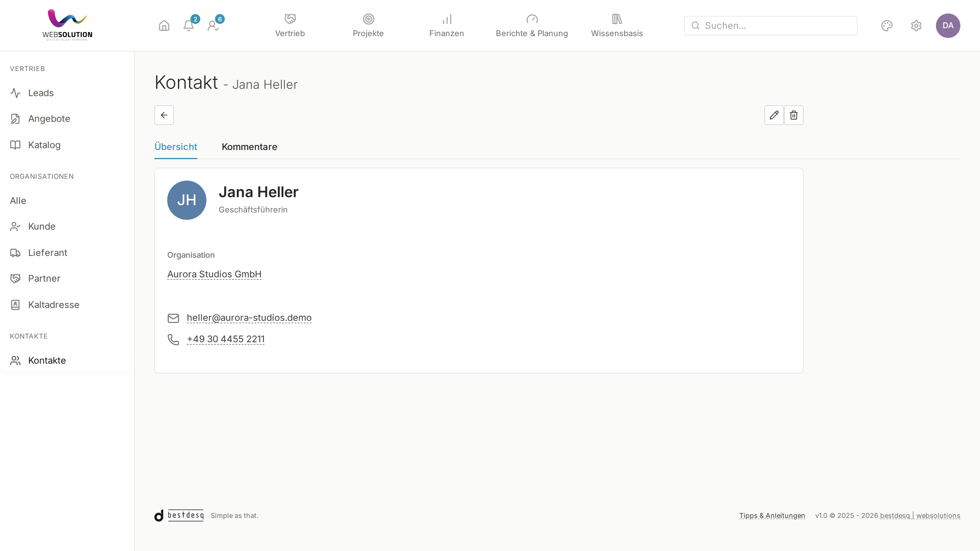Click the Geschäftsführerin job title text
The image size is (980, 551).
(x=253, y=210)
